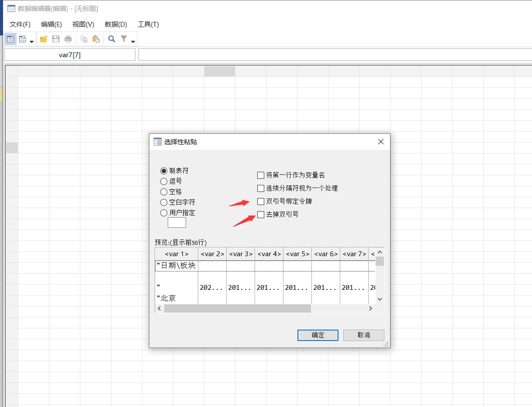Screen dimensions: 532x407
Task: Cancel the 选择性粘贴 dialog via 取消
Action: pos(363,335)
